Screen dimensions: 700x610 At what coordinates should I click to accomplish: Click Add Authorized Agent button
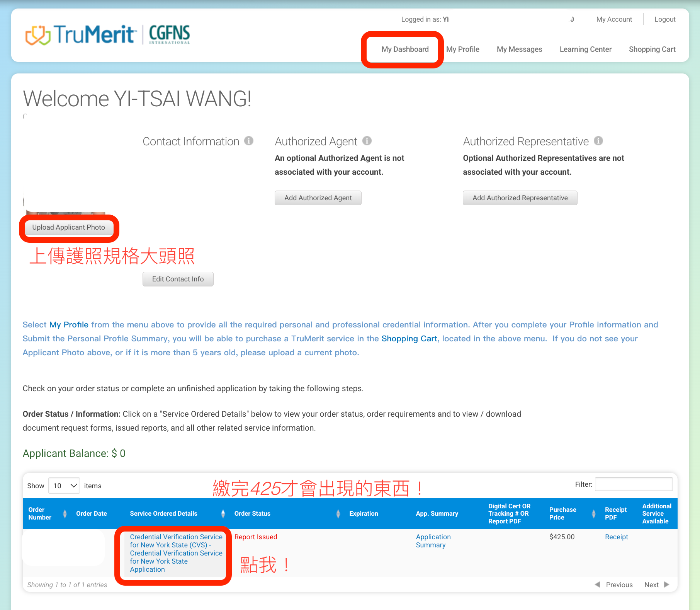point(318,198)
